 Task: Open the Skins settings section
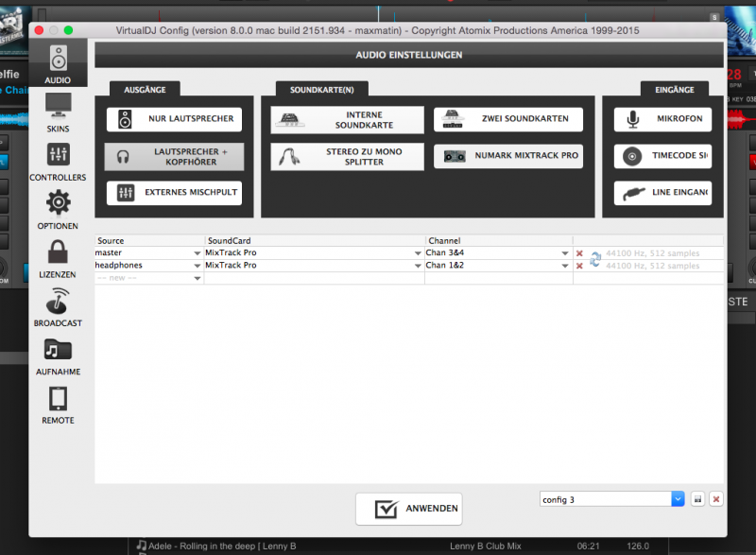(x=58, y=113)
